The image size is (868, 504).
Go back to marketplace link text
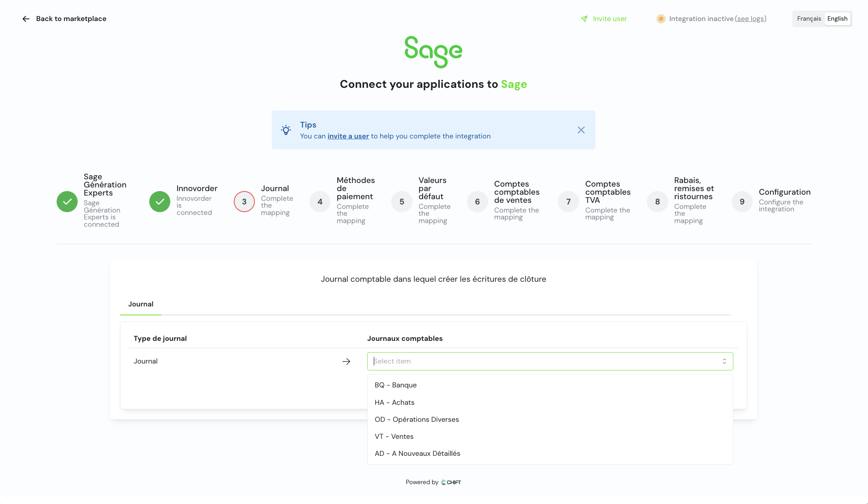(x=71, y=19)
